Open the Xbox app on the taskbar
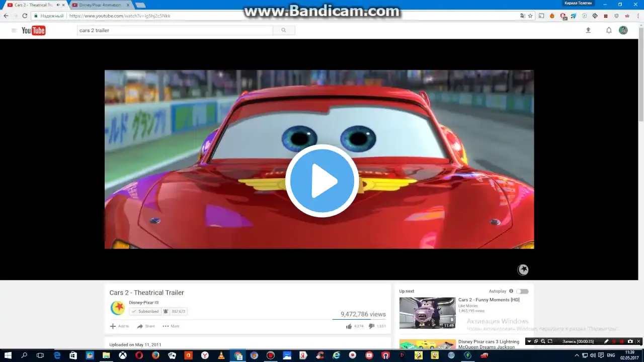This screenshot has height=362, width=644. (122, 355)
